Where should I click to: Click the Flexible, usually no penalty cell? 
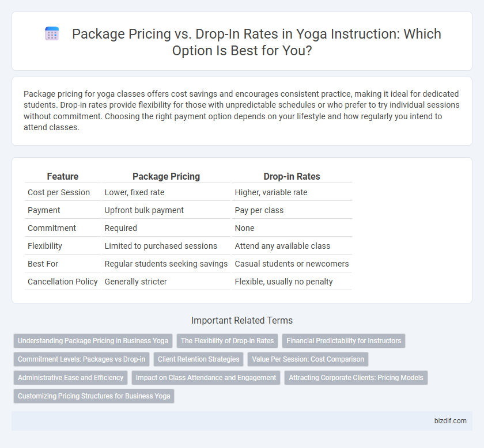(x=292, y=282)
